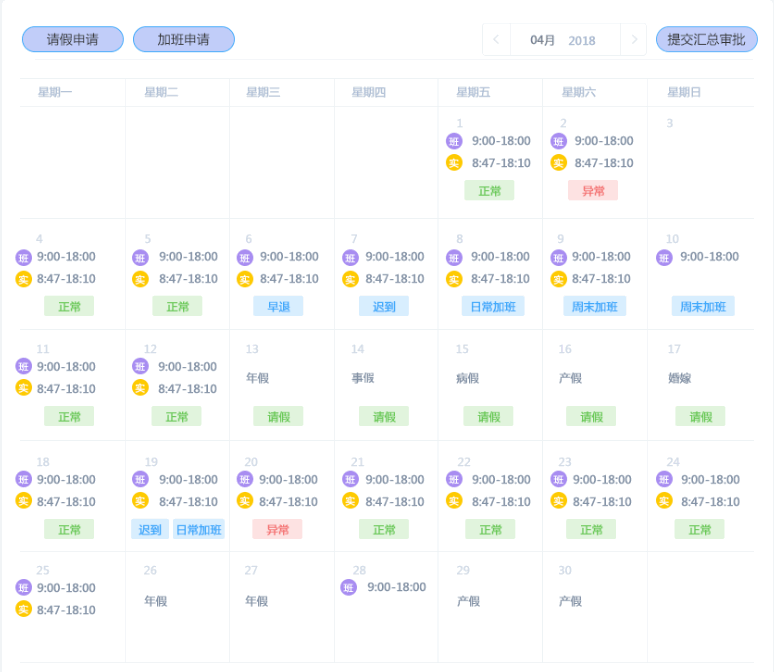Click 8:47-18:10 actual time on day 22
The image size is (774, 672).
pos(501,502)
